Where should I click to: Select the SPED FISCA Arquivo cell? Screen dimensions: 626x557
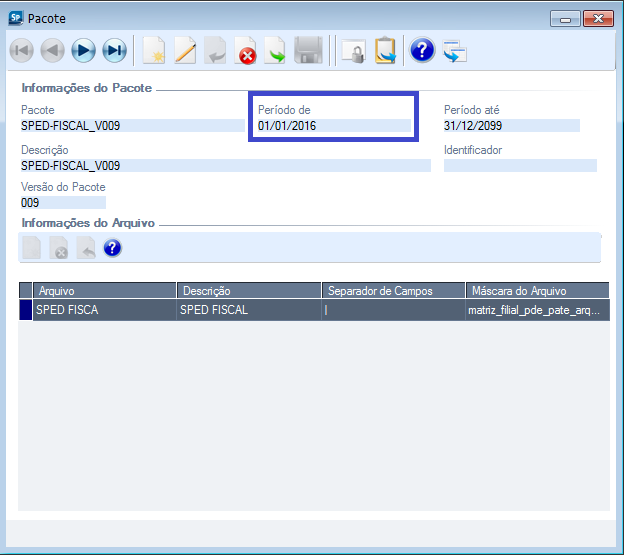click(105, 310)
